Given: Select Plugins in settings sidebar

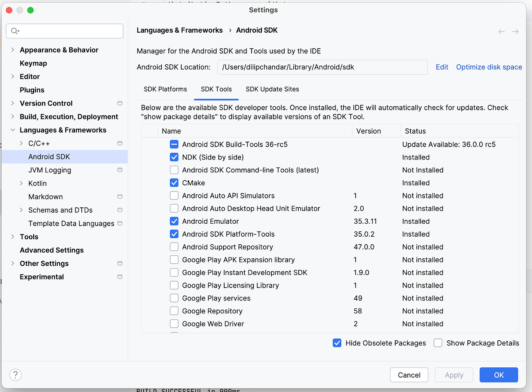Looking at the screenshot, I should [x=32, y=90].
